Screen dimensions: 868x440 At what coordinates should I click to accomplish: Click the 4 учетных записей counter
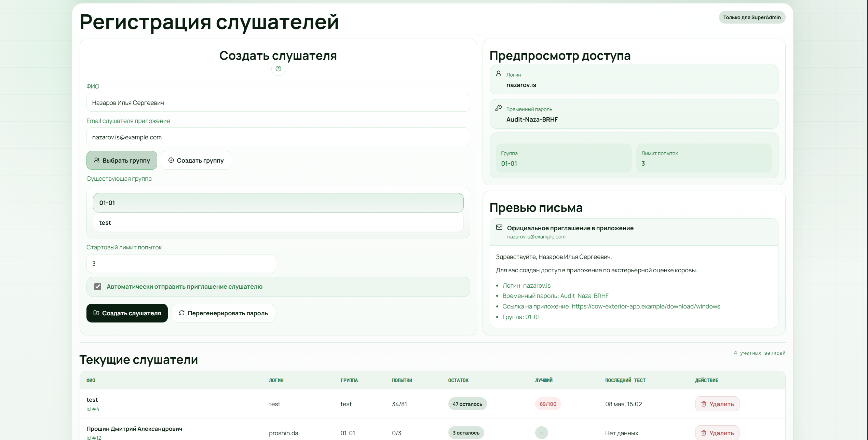coord(760,353)
